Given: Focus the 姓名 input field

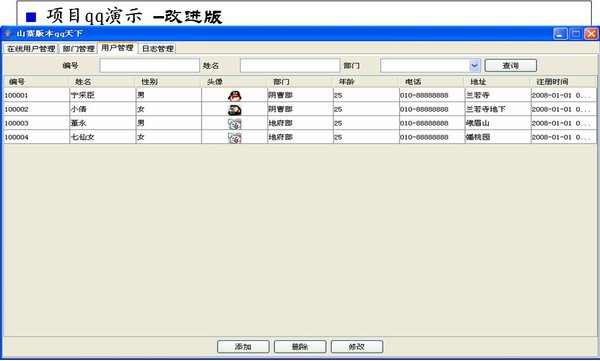Looking at the screenshot, I should [290, 65].
